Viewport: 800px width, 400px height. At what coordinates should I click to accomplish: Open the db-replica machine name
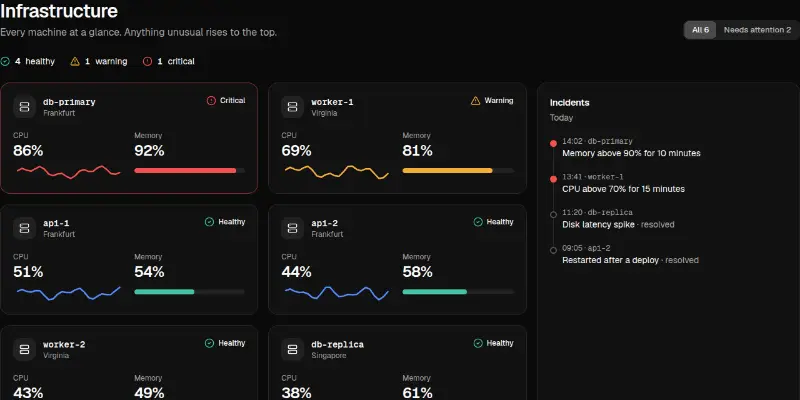click(x=337, y=344)
